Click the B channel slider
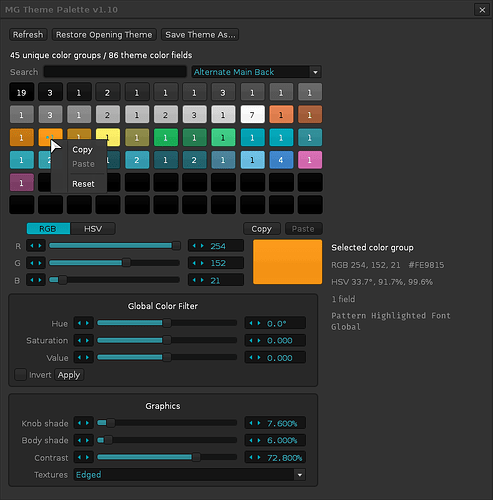This screenshot has width=493, height=500. click(114, 280)
